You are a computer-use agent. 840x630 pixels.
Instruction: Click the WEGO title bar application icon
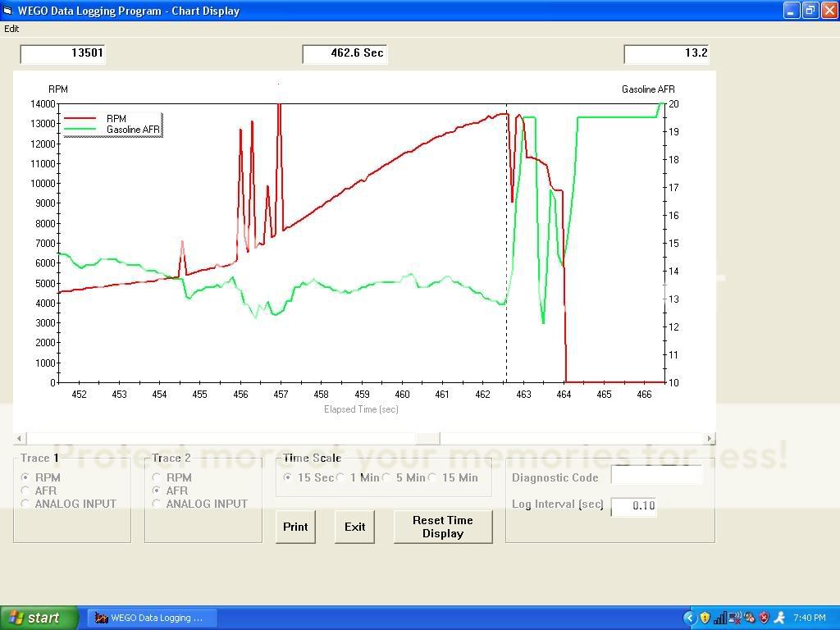7,11
